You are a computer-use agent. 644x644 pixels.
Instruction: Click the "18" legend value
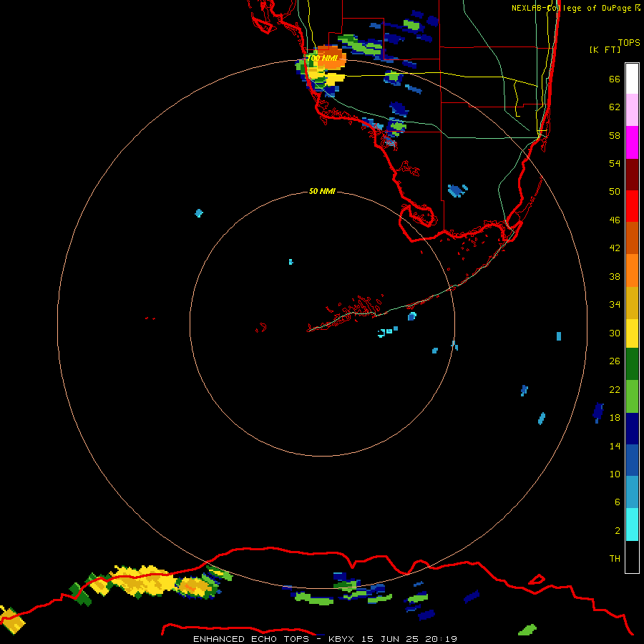point(615,418)
